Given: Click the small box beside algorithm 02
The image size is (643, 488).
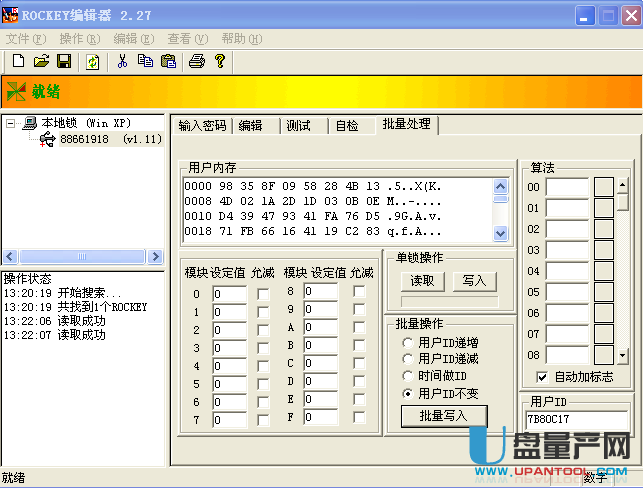Looking at the screenshot, I should point(604,229).
